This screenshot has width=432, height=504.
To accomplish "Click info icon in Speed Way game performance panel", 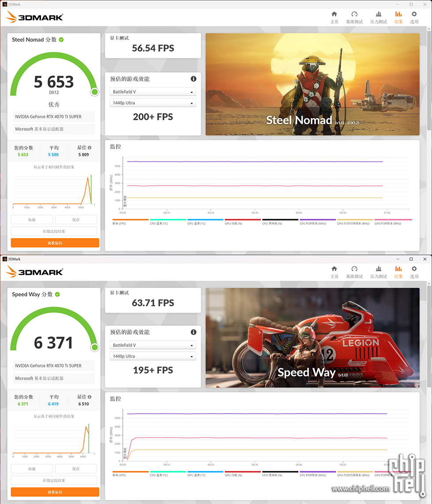I will pyautogui.click(x=194, y=332).
